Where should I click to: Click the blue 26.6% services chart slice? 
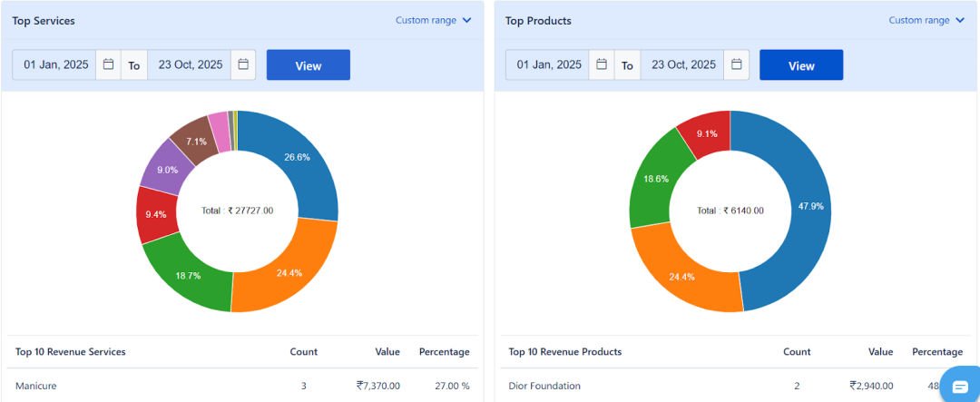click(x=298, y=159)
